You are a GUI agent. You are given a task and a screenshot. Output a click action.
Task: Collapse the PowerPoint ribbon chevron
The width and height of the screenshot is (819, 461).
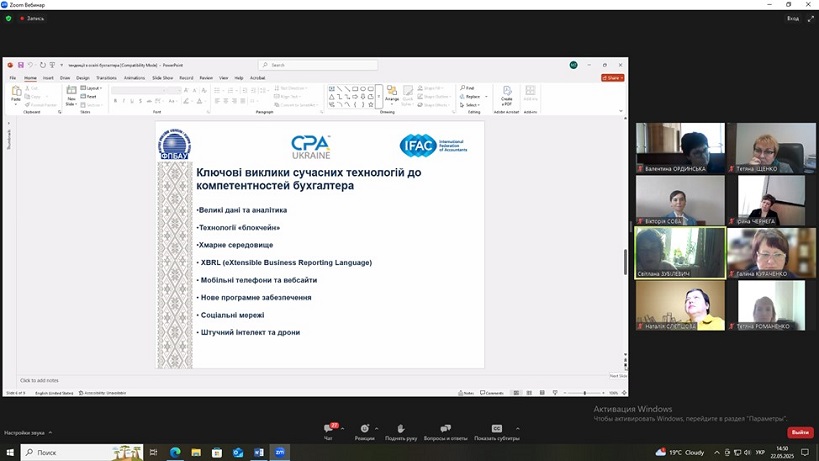click(621, 111)
